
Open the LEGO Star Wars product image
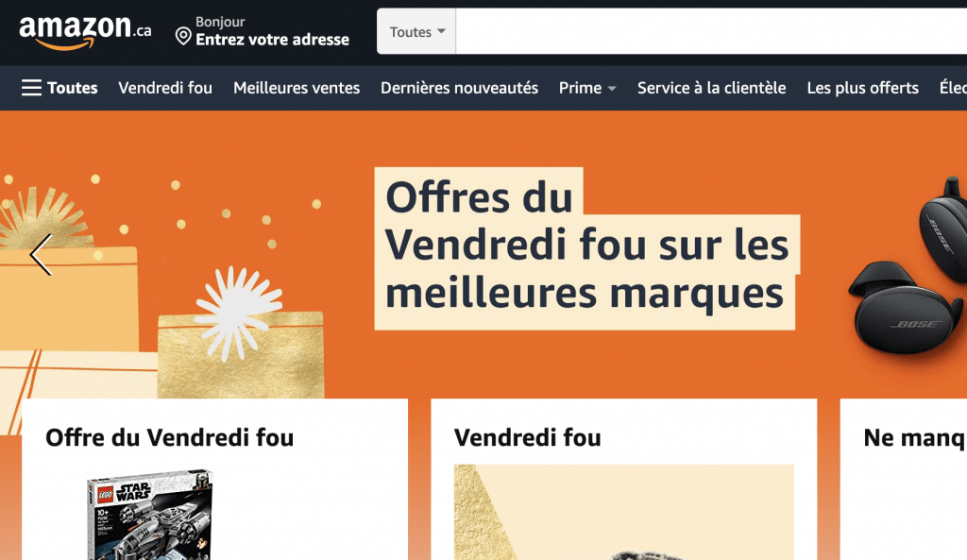150,515
